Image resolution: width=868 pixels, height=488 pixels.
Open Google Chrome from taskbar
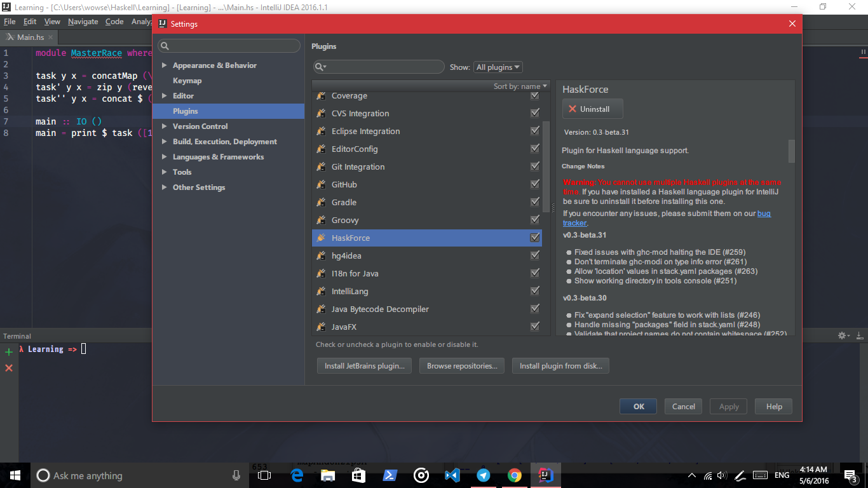(x=515, y=475)
